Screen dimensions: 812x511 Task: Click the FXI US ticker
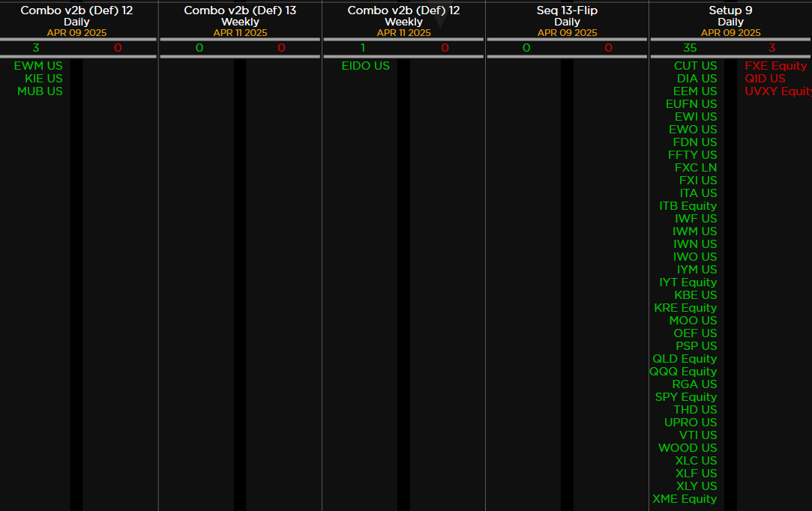(x=698, y=181)
